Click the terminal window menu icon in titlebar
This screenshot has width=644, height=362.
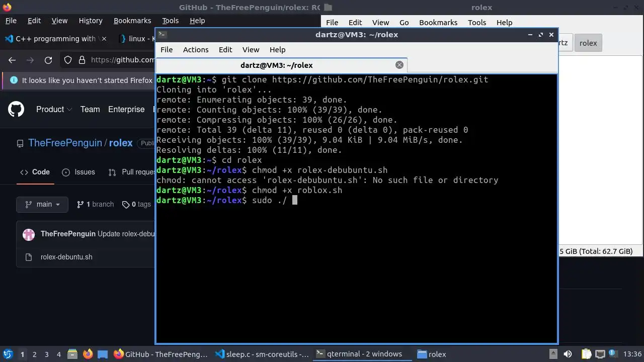click(162, 35)
